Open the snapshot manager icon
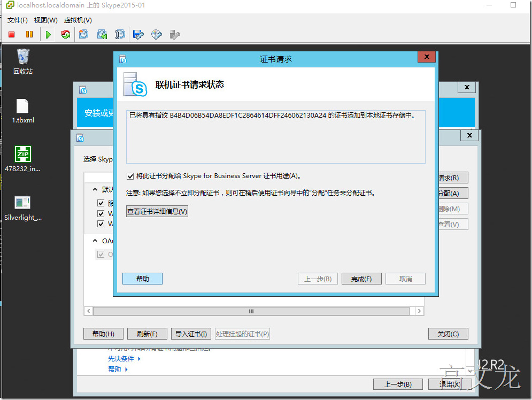The image size is (532, 400). [120, 34]
